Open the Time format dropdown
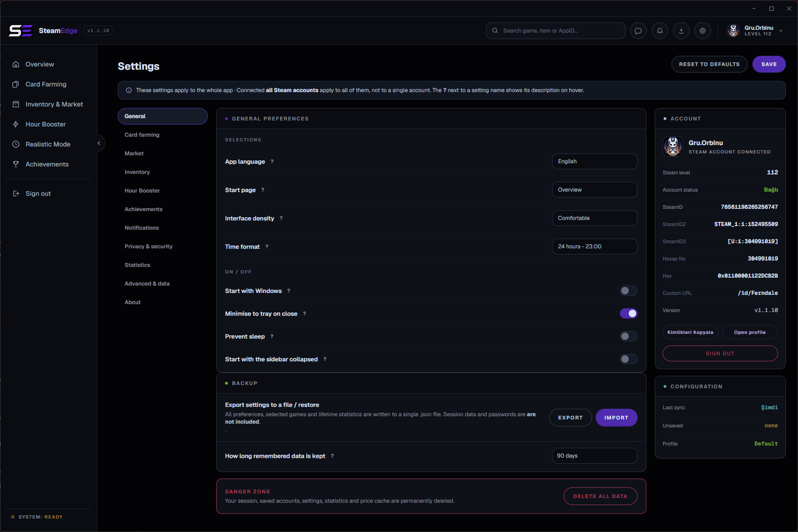Image resolution: width=798 pixels, height=532 pixels. pyautogui.click(x=594, y=246)
